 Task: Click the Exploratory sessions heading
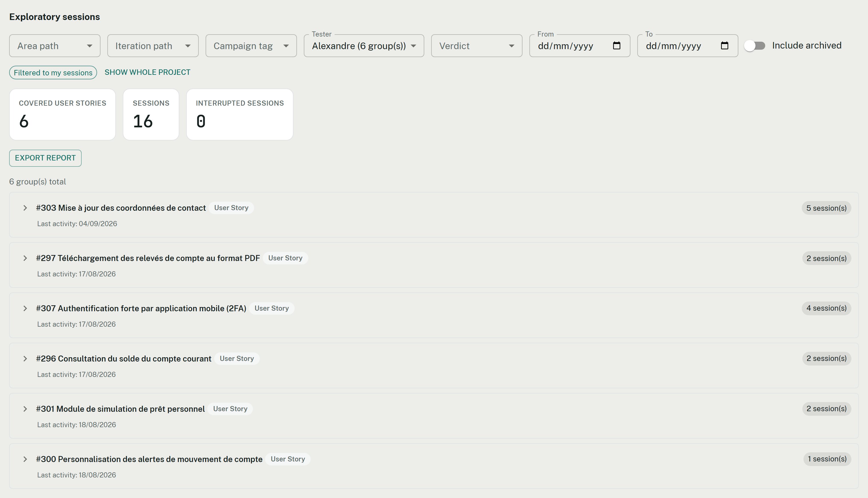point(54,17)
